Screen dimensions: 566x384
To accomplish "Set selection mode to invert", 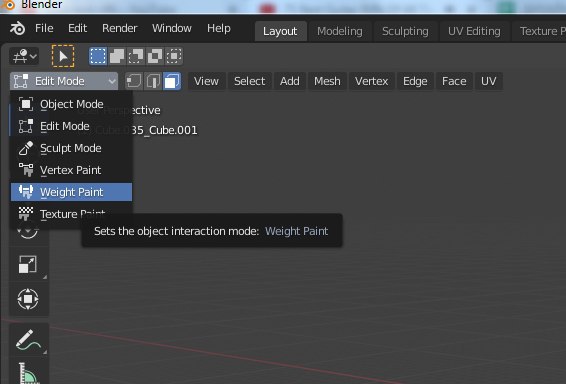I will coord(155,56).
